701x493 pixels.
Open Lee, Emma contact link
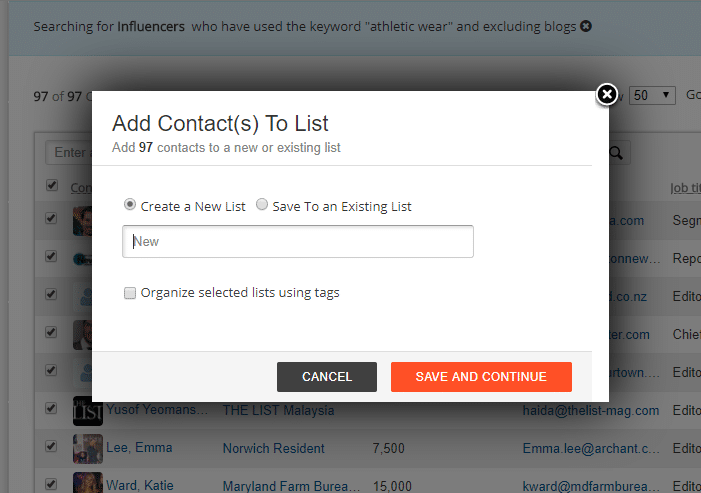(x=139, y=447)
